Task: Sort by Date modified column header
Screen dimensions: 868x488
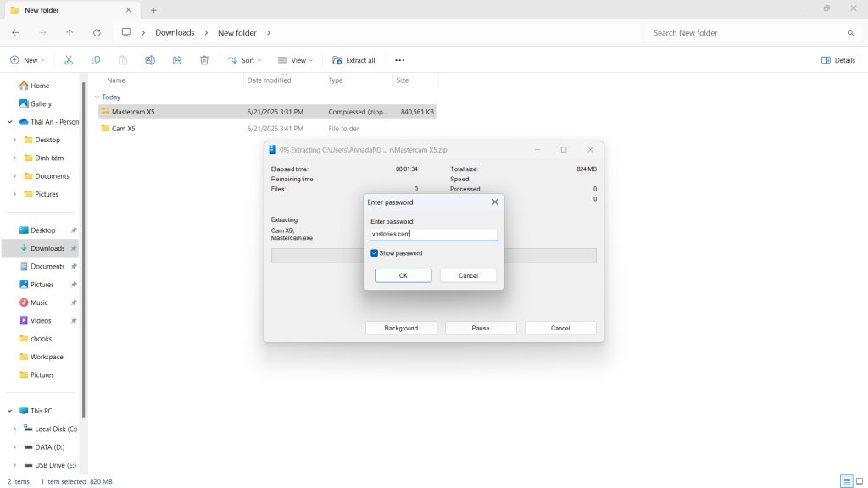Action: pyautogui.click(x=269, y=80)
